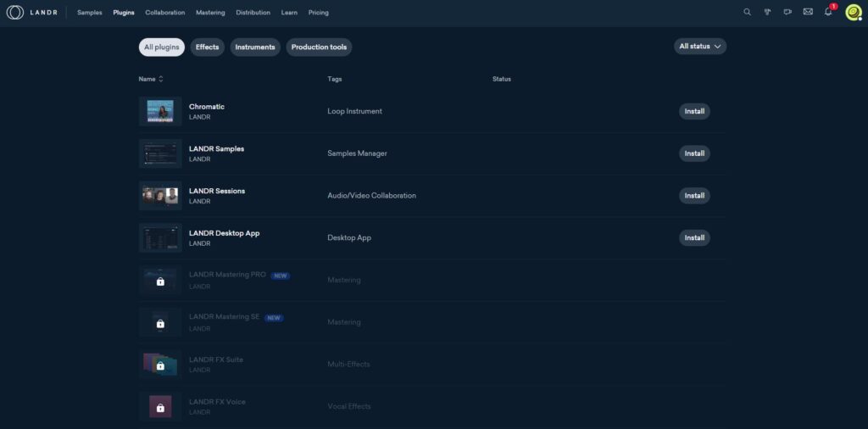The image size is (868, 429).
Task: Open the search magnifier icon
Action: pos(748,12)
